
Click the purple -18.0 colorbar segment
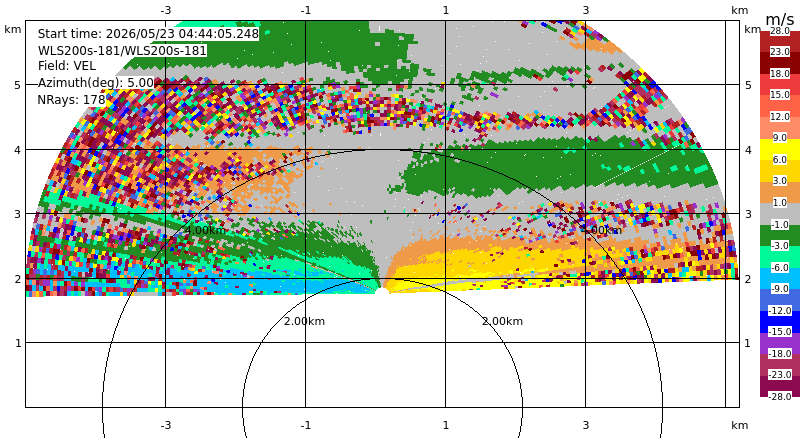tap(780, 343)
